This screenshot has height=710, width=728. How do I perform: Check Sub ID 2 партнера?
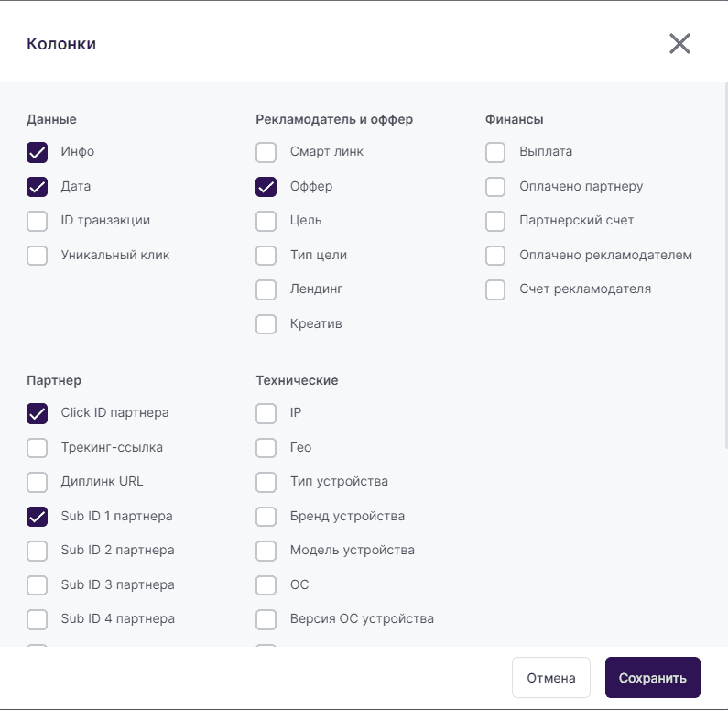click(38, 551)
